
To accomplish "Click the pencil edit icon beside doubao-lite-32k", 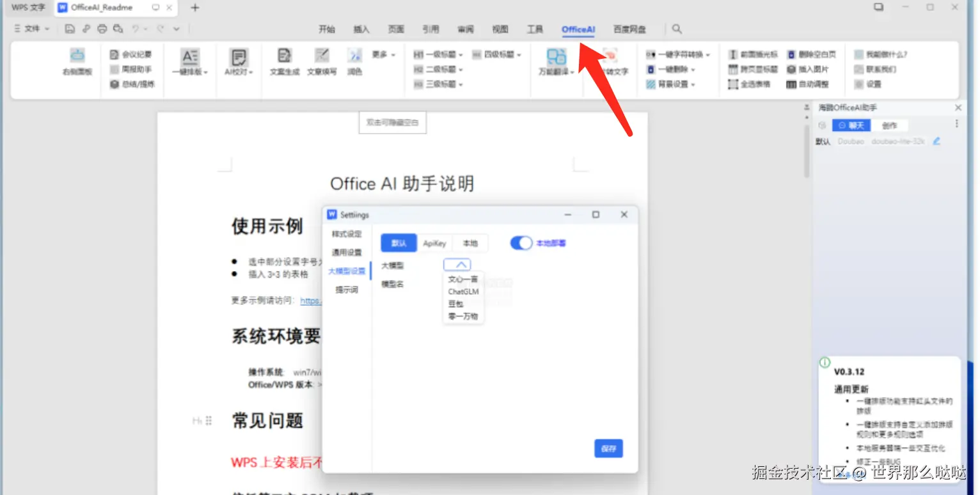I will 937,141.
